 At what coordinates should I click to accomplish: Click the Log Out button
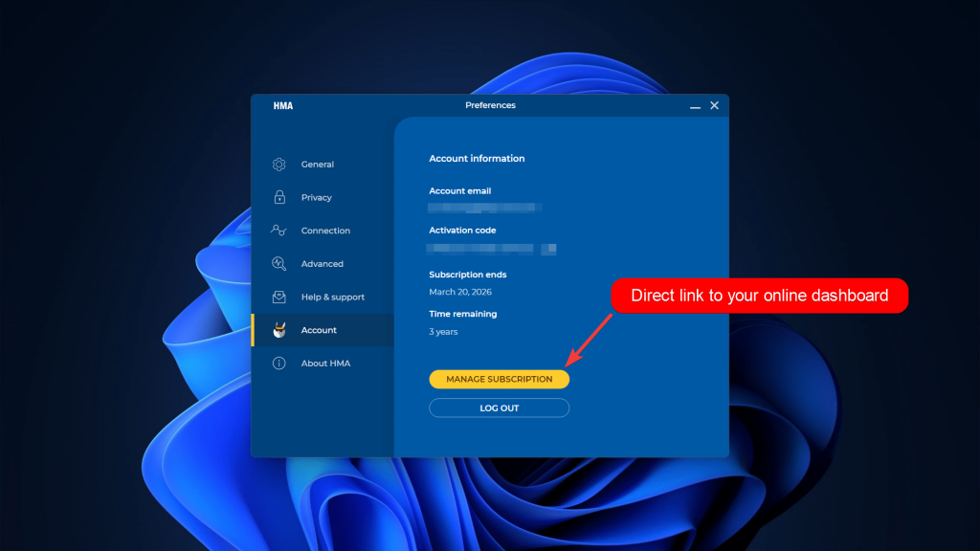pos(499,408)
